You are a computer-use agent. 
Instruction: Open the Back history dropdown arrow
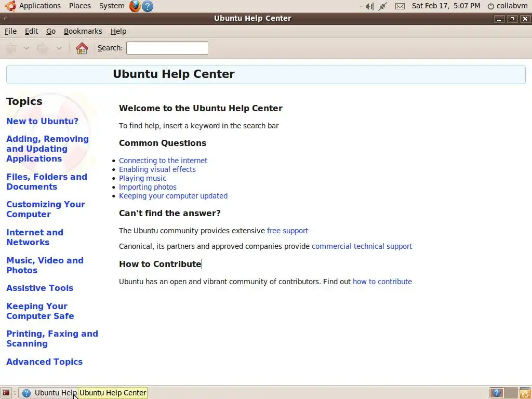(x=26, y=48)
